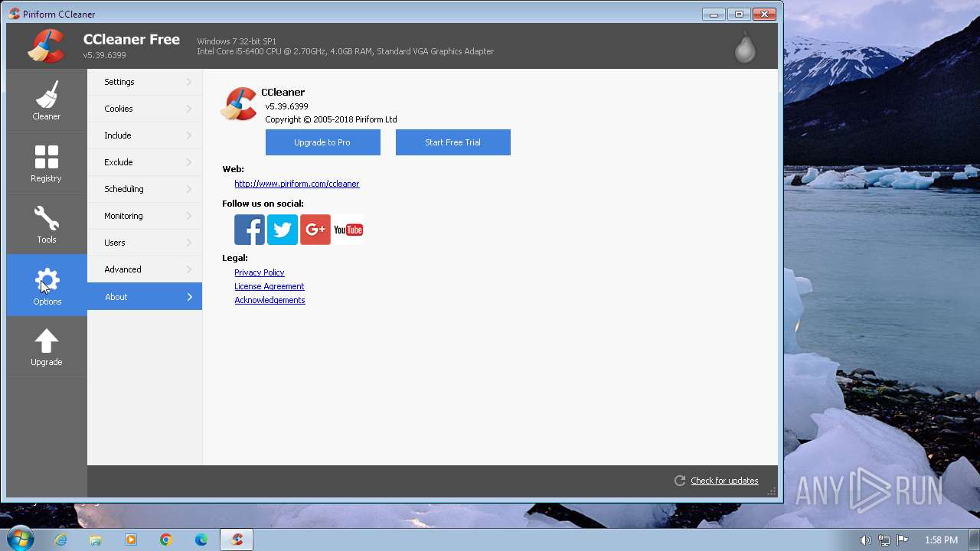Select CCleaner taskbar button
Viewport: 980px width, 551px height.
click(x=237, y=540)
